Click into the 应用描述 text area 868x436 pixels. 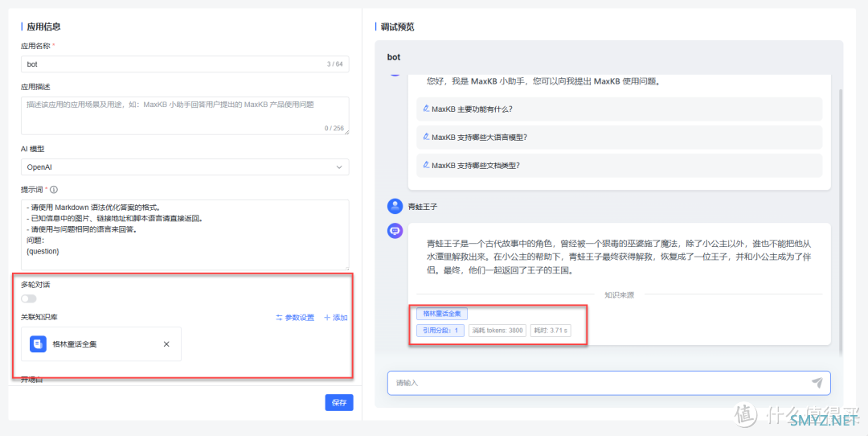[185, 116]
